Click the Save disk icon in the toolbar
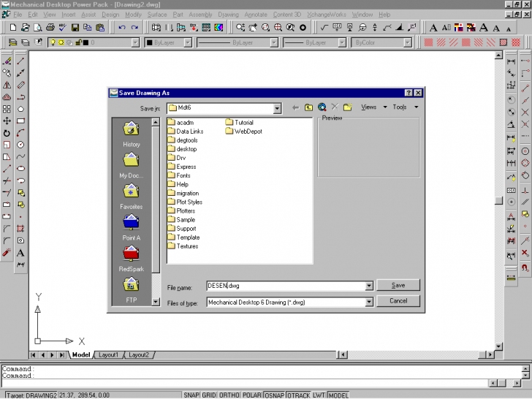 pyautogui.click(x=75, y=28)
